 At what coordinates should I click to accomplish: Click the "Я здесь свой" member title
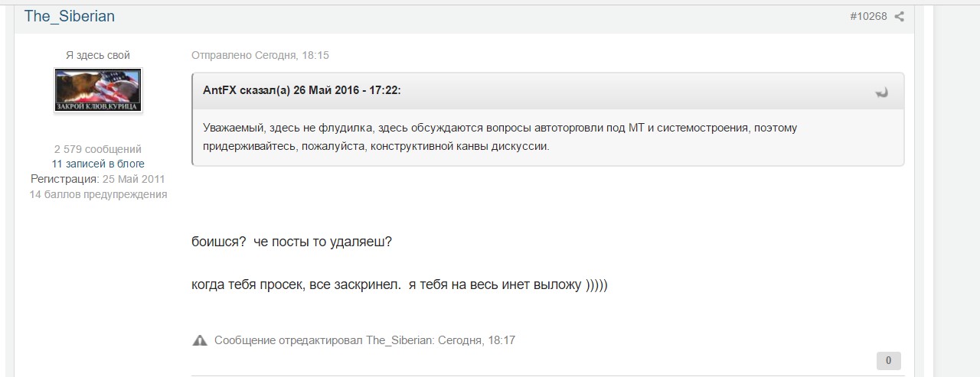click(x=98, y=55)
